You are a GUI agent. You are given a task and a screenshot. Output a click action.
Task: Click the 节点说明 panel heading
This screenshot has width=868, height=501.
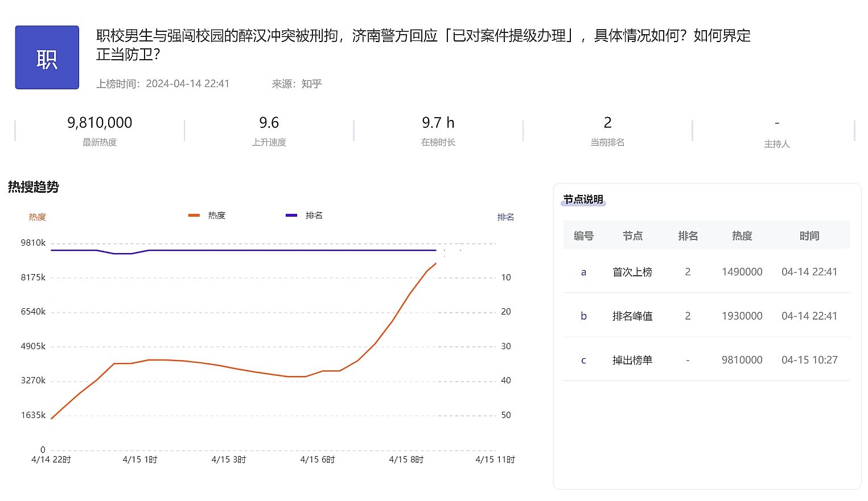(x=583, y=200)
